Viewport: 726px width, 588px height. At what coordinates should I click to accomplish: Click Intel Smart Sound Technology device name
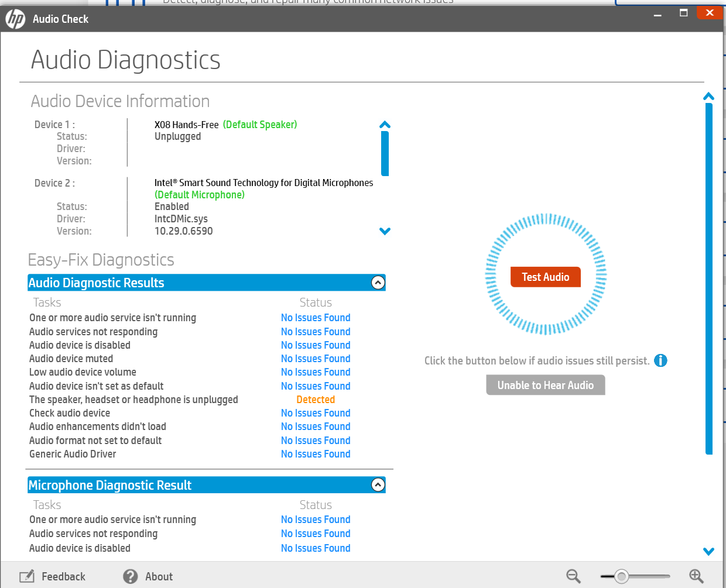click(x=263, y=183)
